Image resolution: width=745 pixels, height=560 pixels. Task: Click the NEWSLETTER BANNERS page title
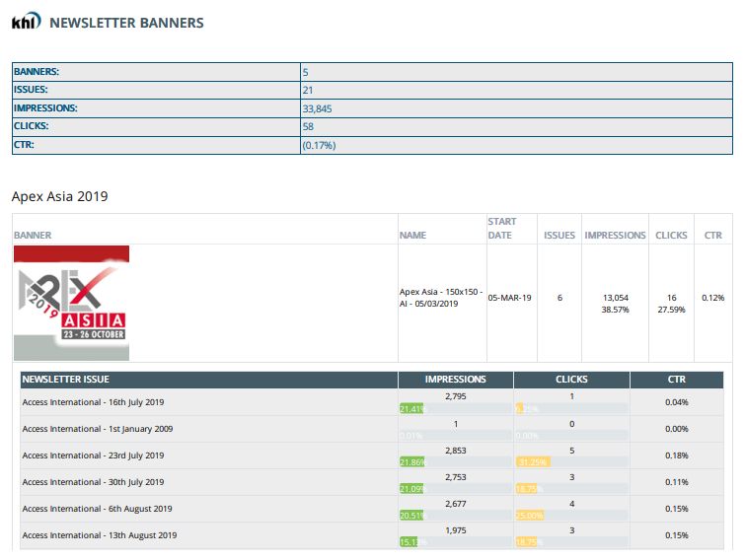coord(126,23)
